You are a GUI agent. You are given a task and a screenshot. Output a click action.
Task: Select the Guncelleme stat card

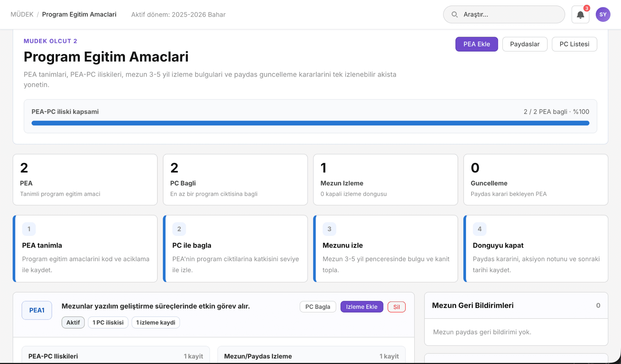[x=536, y=180]
